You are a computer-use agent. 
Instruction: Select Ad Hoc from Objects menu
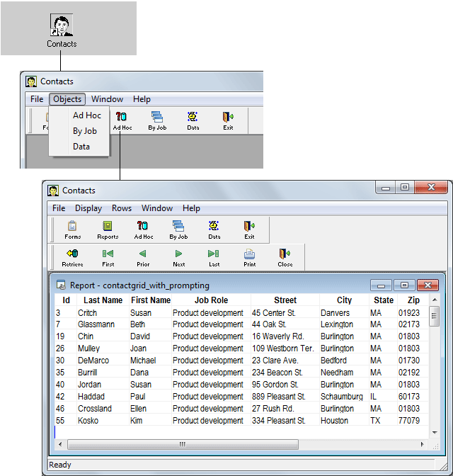86,115
